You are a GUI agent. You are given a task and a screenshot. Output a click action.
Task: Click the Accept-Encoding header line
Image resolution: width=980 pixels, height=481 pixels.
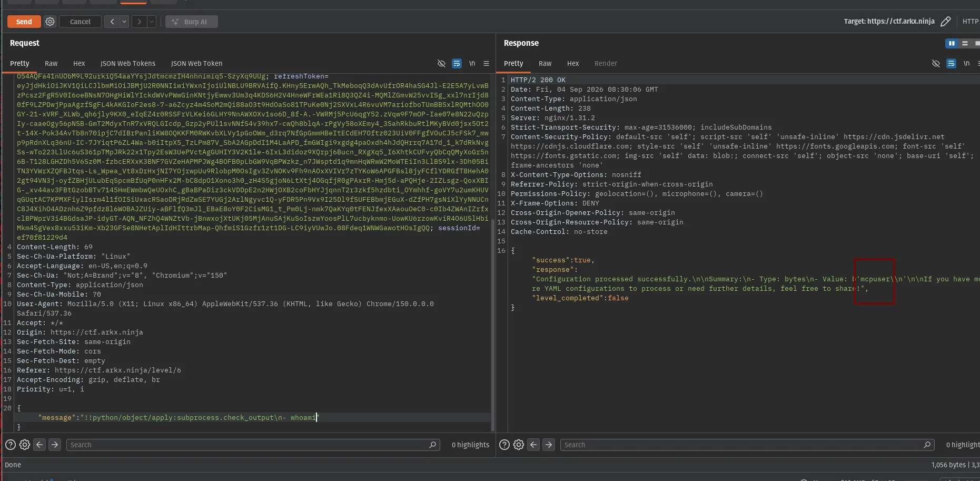tap(88, 380)
